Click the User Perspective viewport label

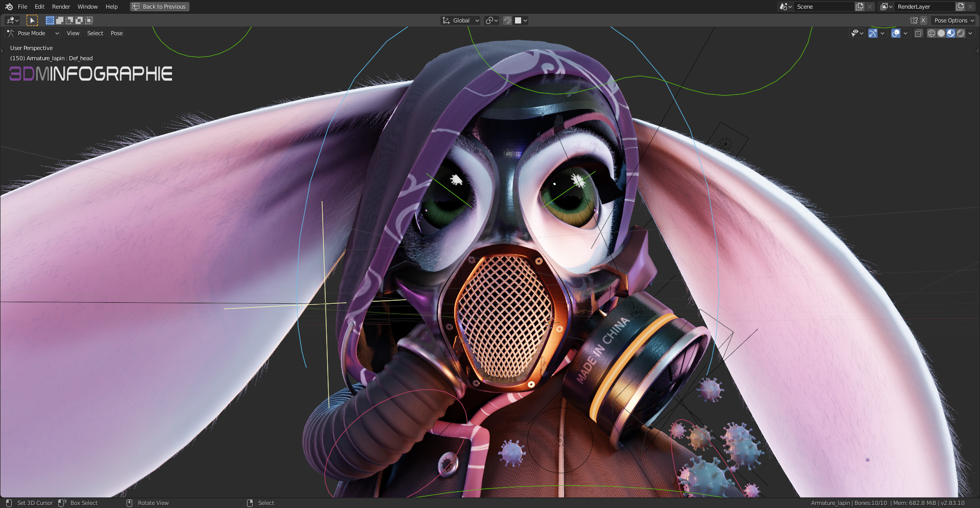[x=31, y=48]
